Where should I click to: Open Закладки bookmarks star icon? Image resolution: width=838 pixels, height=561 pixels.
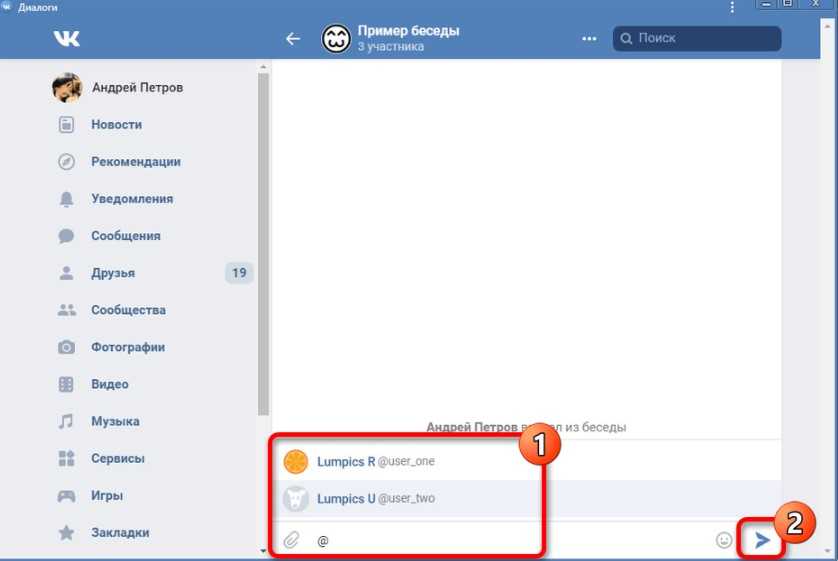66,532
